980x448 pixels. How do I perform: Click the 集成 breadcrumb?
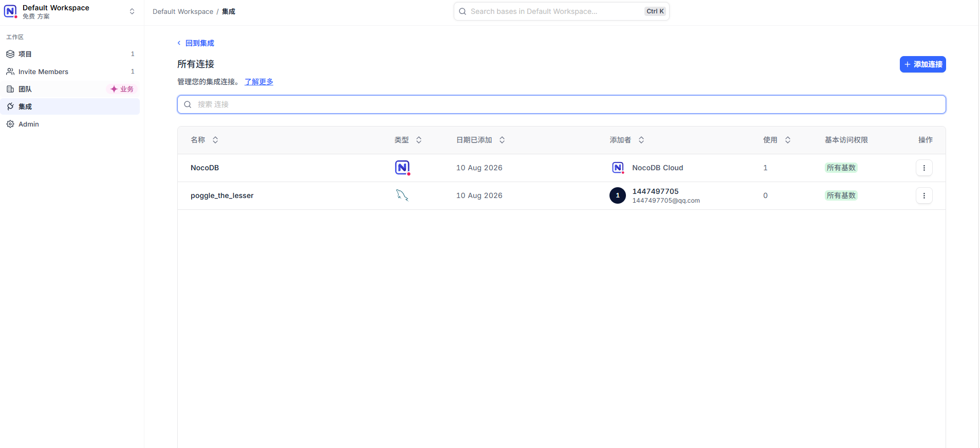(x=229, y=11)
